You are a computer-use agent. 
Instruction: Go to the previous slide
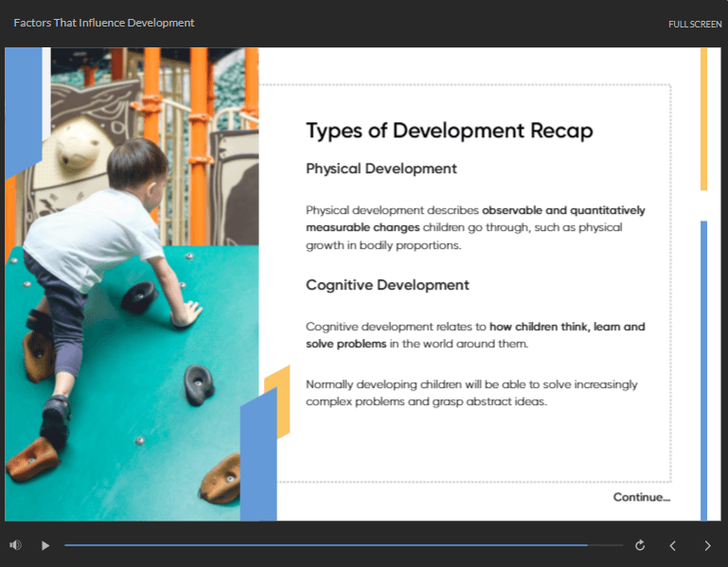[672, 545]
